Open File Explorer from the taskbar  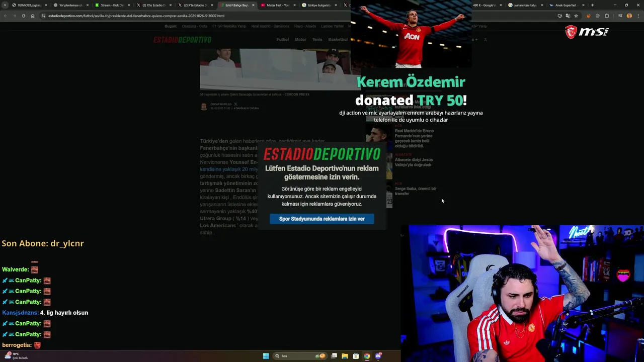pyautogui.click(x=345, y=356)
